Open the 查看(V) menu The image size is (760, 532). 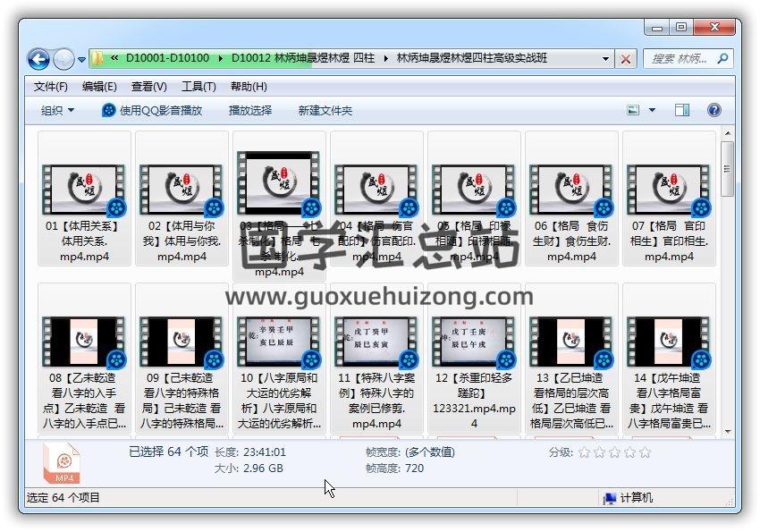click(148, 87)
